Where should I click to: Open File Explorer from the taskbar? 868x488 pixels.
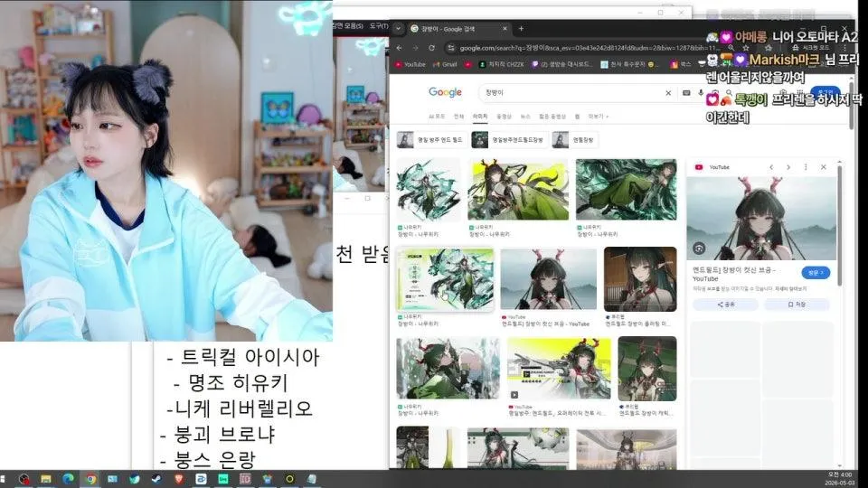[46, 479]
